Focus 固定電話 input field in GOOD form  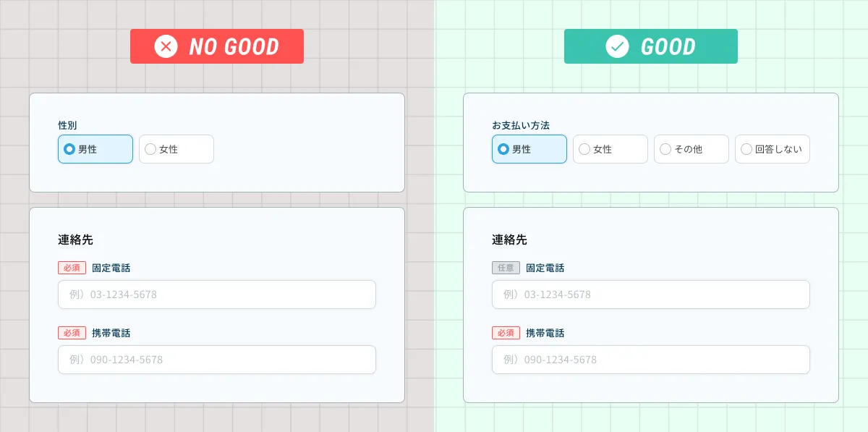click(651, 295)
